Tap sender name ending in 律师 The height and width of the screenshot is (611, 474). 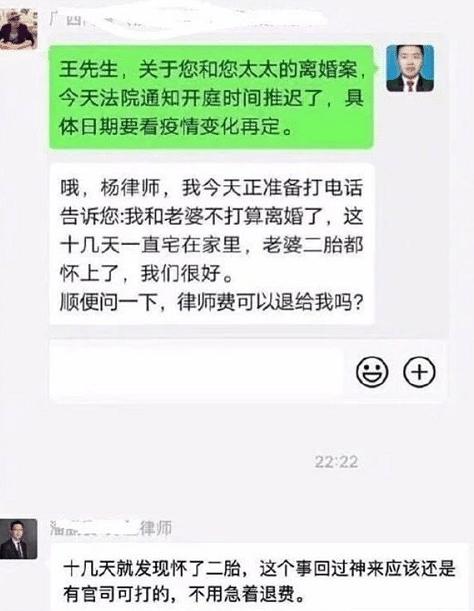pyautogui.click(x=111, y=528)
